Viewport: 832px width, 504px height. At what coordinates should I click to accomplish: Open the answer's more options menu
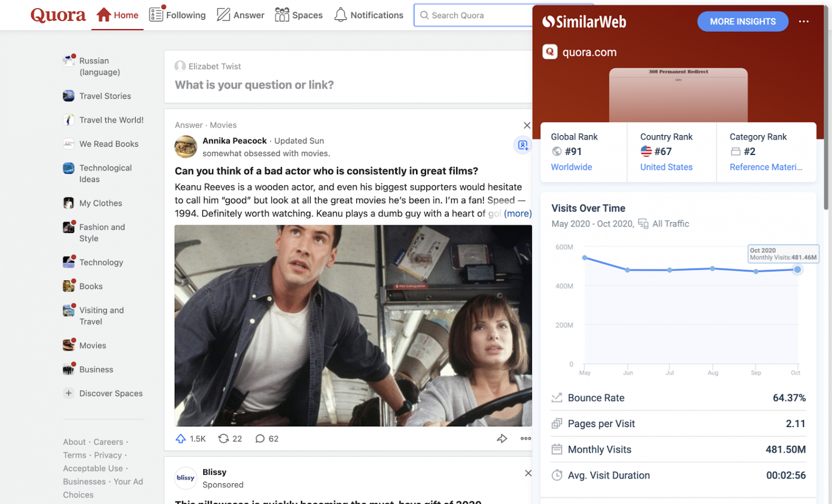[x=526, y=439]
